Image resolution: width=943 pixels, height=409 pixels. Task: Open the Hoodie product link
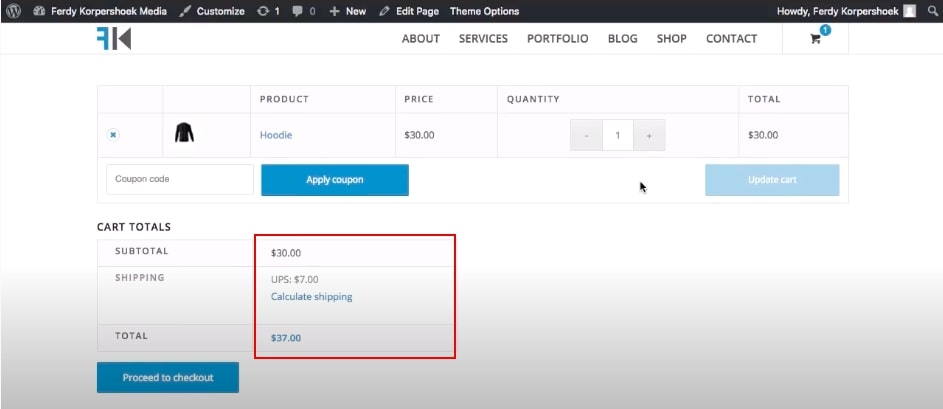click(276, 135)
